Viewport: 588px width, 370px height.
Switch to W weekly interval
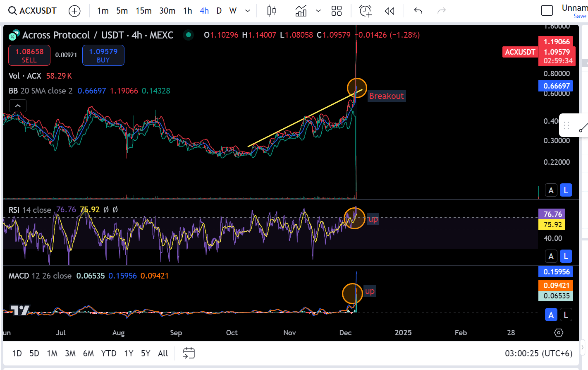pos(233,11)
